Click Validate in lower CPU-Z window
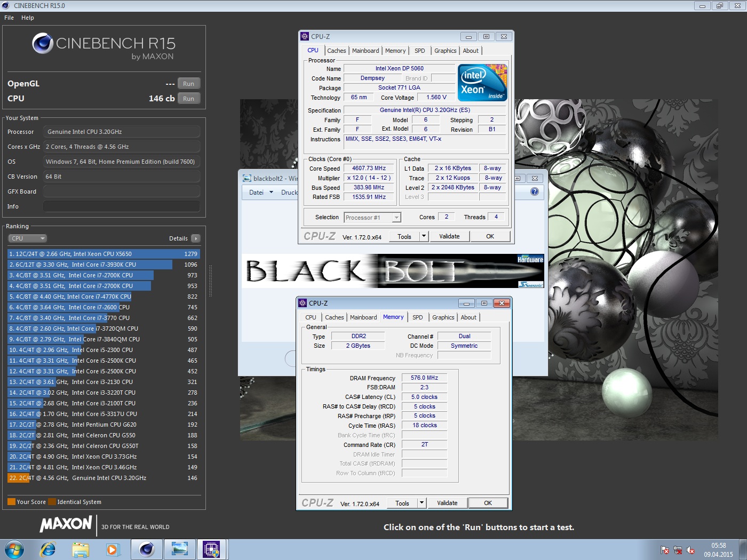747x560 pixels. pyautogui.click(x=447, y=503)
